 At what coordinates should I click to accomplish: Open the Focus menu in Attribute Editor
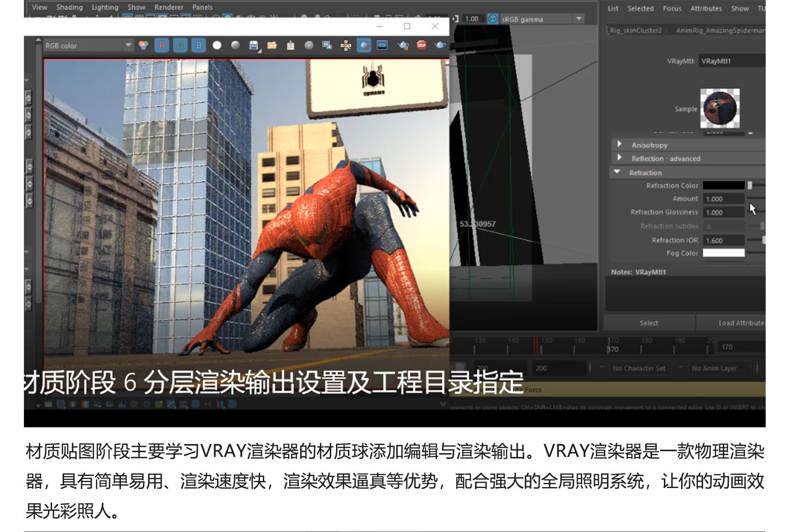672,8
